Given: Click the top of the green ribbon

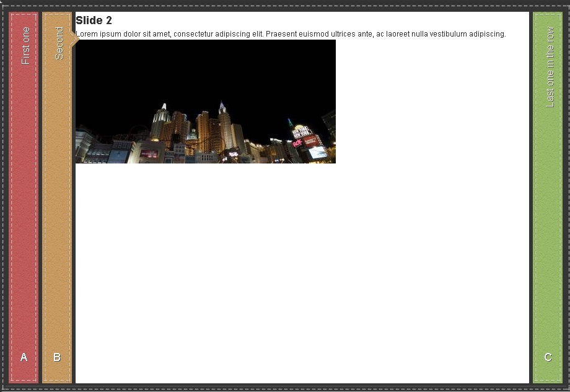Looking at the screenshot, I should point(548,19).
